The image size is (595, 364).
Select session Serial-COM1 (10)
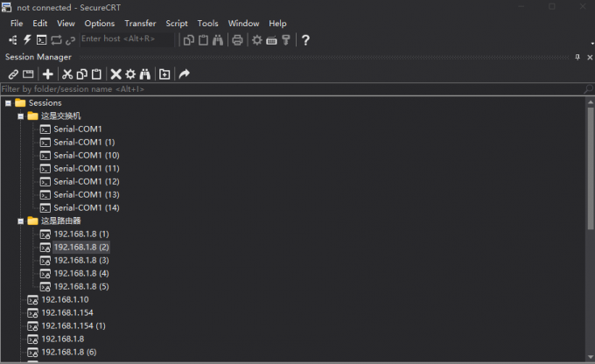pyautogui.click(x=87, y=155)
